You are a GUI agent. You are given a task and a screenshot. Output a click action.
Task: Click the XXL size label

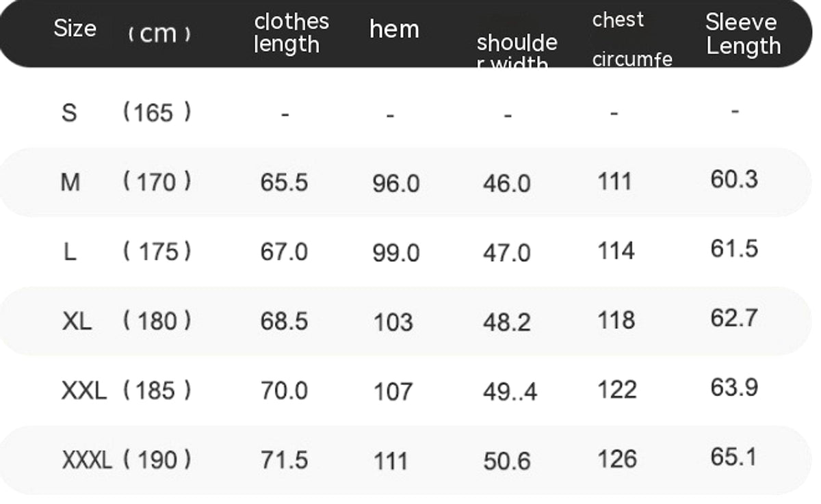(84, 391)
